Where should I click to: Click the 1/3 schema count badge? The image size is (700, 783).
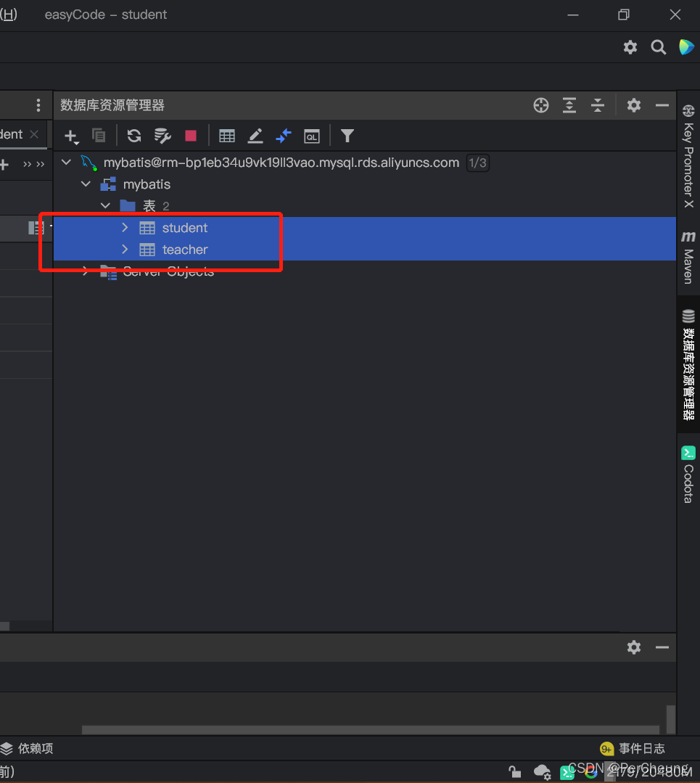478,163
